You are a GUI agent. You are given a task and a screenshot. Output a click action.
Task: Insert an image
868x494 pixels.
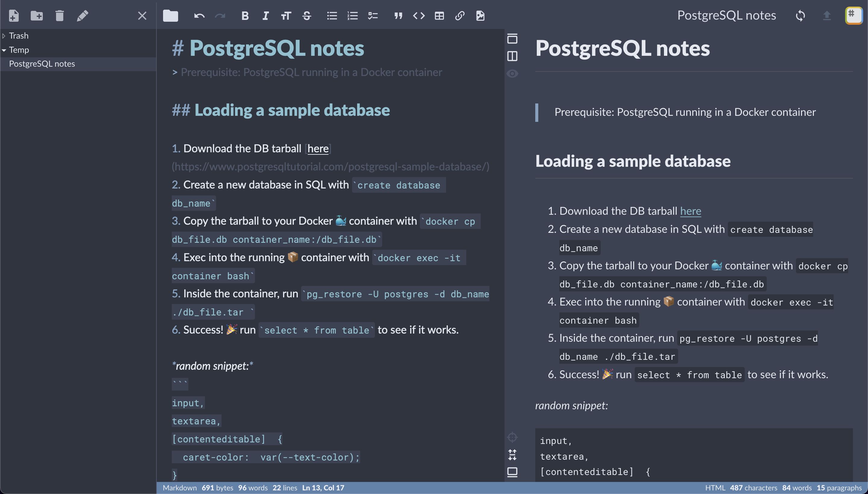(480, 16)
